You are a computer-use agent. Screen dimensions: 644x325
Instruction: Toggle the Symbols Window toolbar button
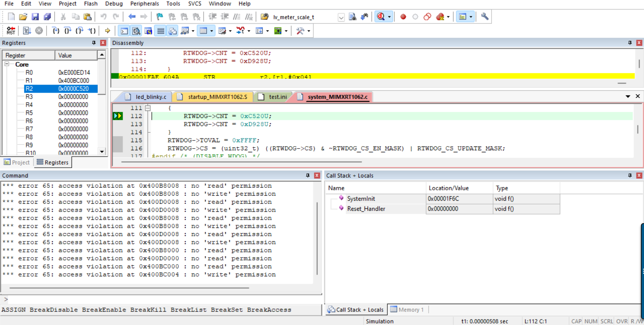pos(148,31)
